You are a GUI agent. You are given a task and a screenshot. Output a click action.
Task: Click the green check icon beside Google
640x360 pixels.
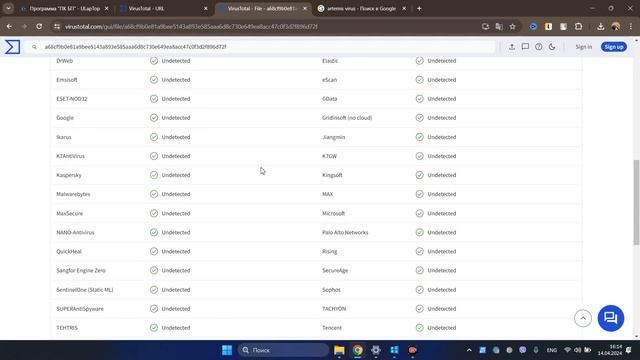154,118
